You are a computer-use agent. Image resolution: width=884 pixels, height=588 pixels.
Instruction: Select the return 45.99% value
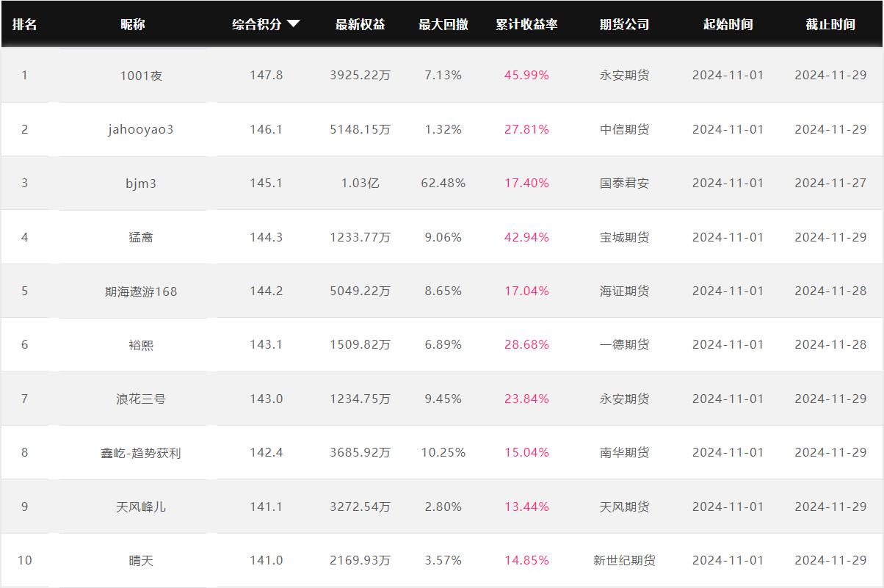pyautogui.click(x=526, y=75)
